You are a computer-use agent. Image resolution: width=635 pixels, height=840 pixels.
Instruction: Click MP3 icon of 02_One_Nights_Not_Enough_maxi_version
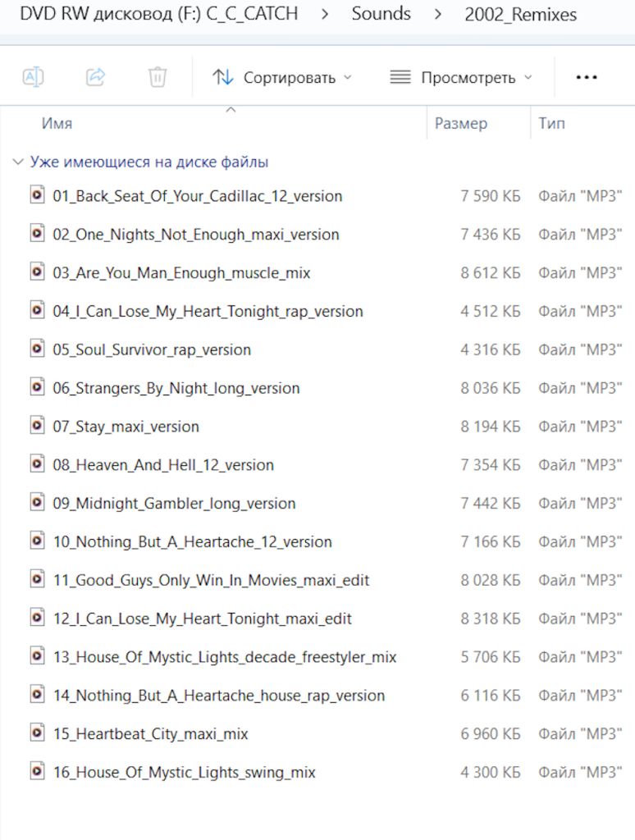point(37,233)
